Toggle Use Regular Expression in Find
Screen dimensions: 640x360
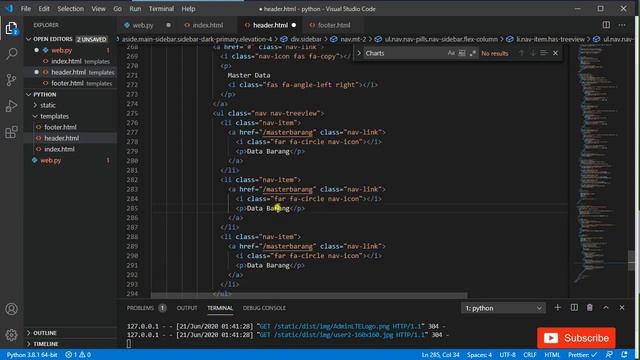[x=473, y=53]
